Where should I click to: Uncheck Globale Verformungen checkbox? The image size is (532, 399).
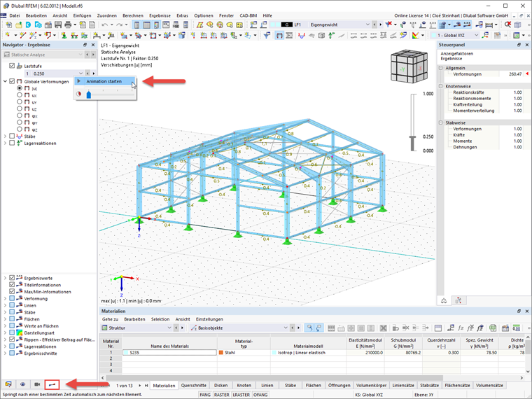click(12, 81)
